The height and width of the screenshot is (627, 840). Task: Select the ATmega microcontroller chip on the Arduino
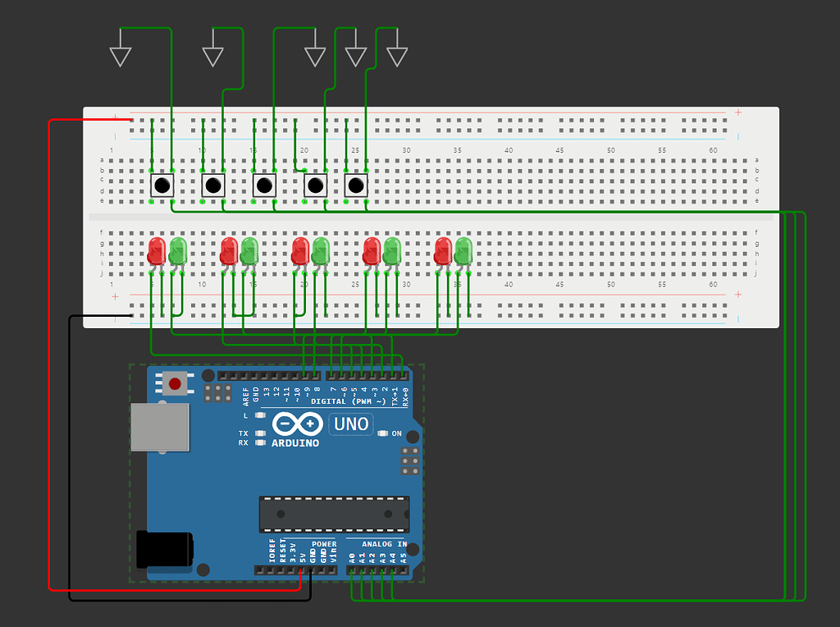click(x=334, y=514)
